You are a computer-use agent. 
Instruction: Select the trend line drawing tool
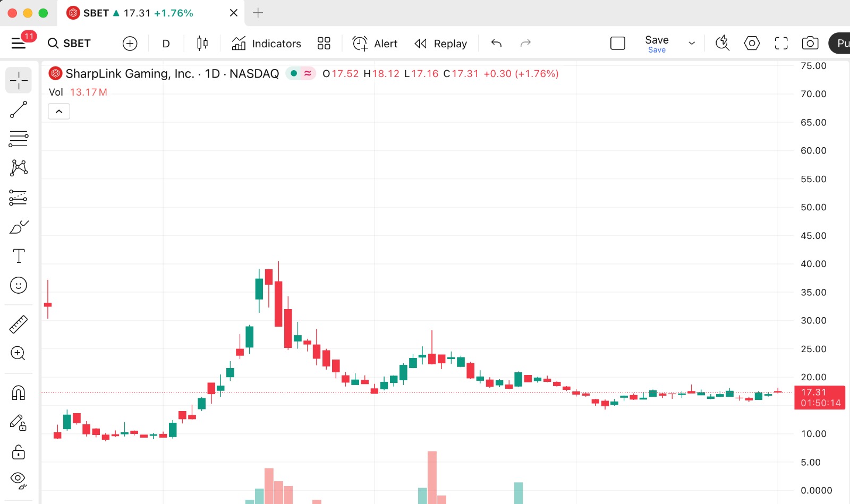point(19,110)
